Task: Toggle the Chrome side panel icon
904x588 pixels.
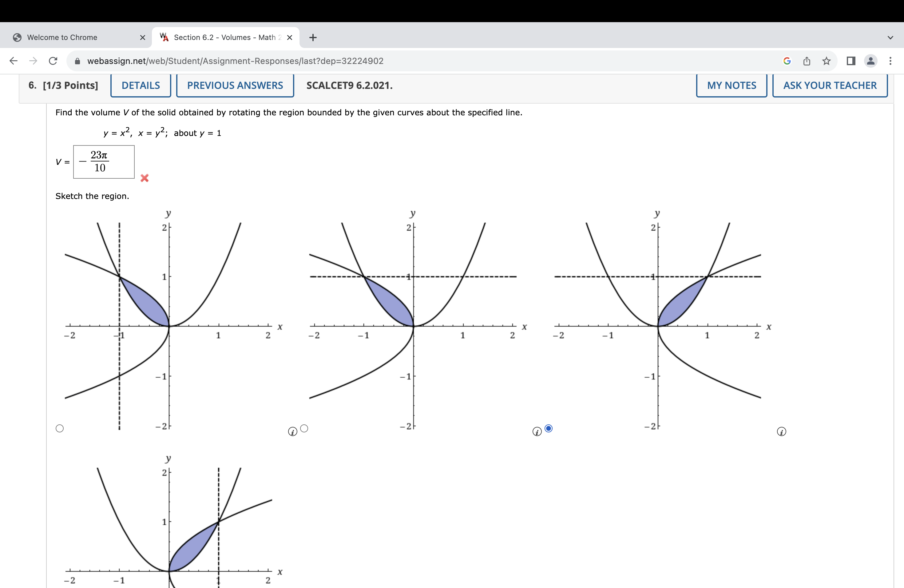Action: pos(851,61)
